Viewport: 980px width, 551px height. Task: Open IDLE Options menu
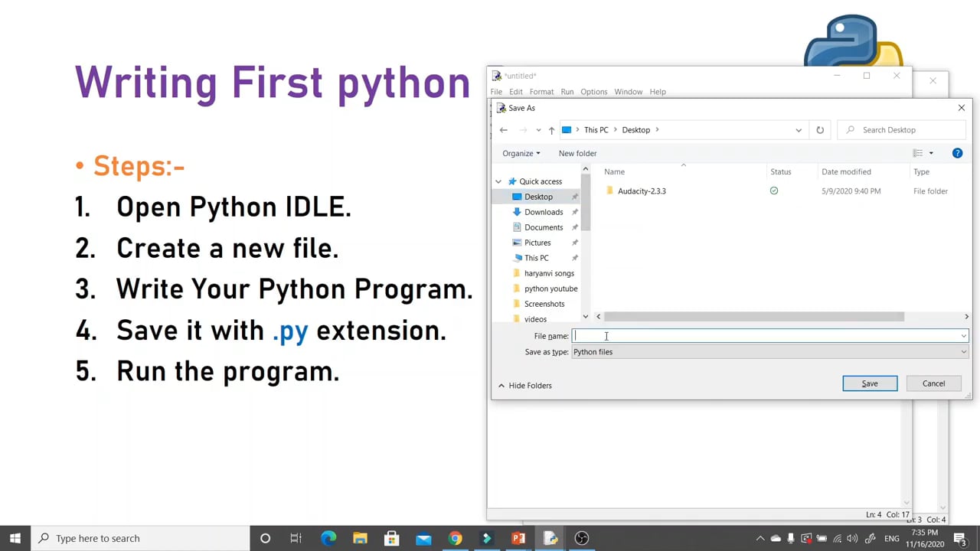[x=593, y=92]
